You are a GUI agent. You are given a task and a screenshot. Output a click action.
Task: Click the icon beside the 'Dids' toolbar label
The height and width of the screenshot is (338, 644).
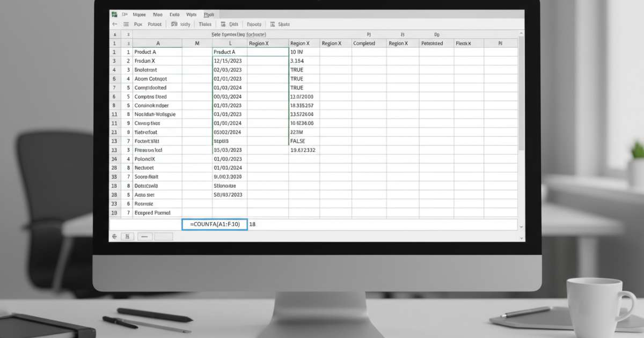pos(223,24)
